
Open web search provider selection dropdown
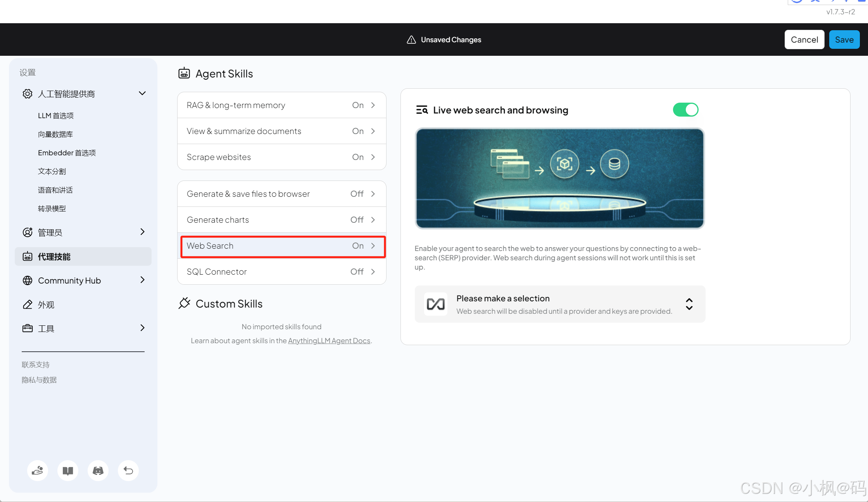(559, 304)
